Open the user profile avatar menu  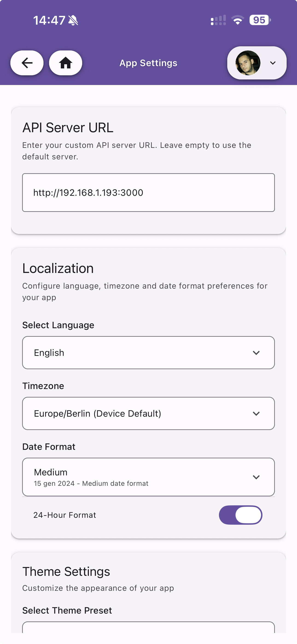248,63
